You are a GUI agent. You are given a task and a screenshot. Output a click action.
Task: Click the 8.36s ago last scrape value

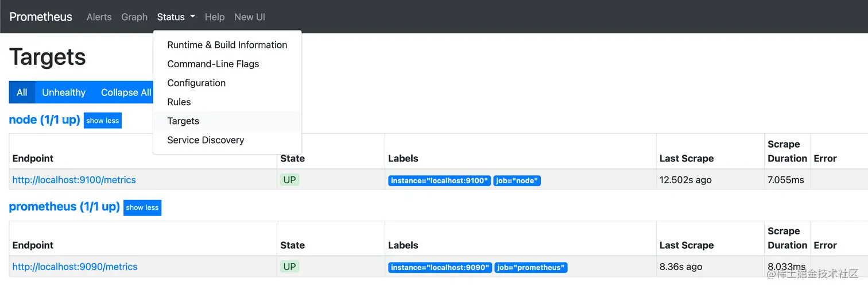click(681, 267)
